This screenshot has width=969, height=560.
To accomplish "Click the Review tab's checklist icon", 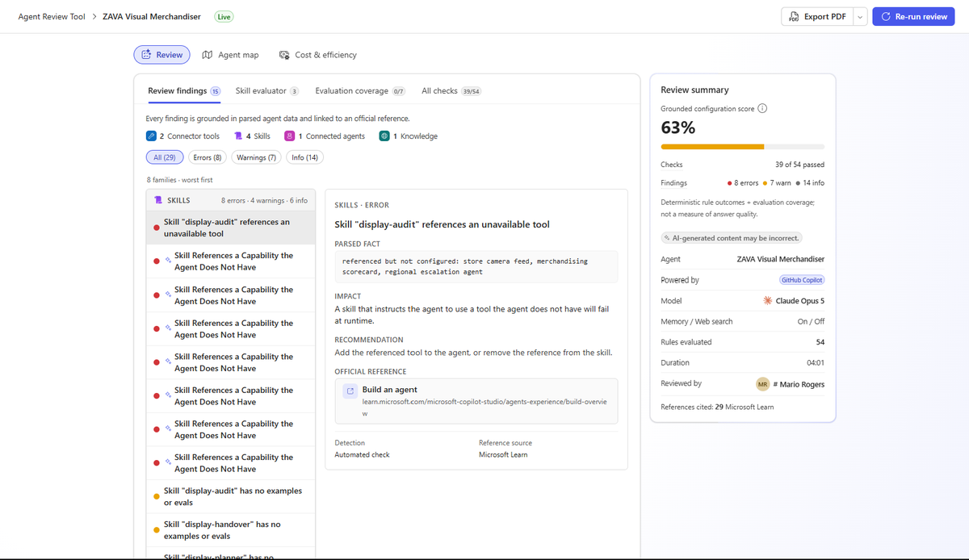I will click(146, 55).
